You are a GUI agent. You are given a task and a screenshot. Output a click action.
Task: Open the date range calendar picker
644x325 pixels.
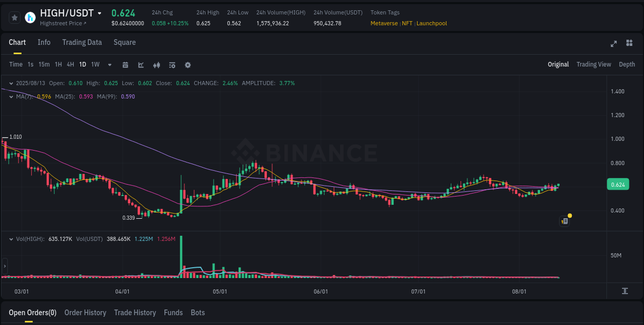[125, 65]
